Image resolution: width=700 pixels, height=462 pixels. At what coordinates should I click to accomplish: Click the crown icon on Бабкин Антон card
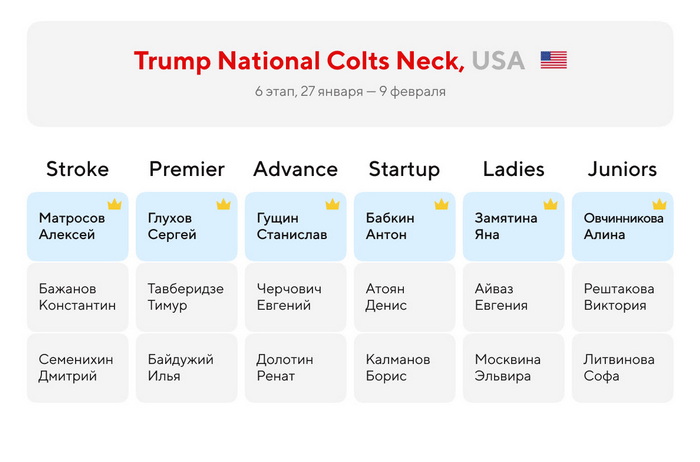click(x=442, y=204)
